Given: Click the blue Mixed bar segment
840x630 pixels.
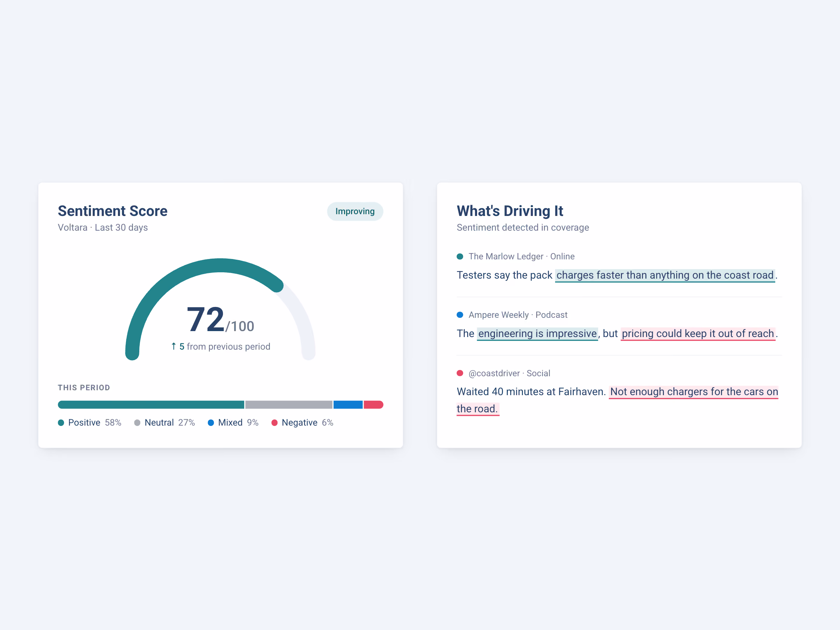Looking at the screenshot, I should tap(348, 405).
